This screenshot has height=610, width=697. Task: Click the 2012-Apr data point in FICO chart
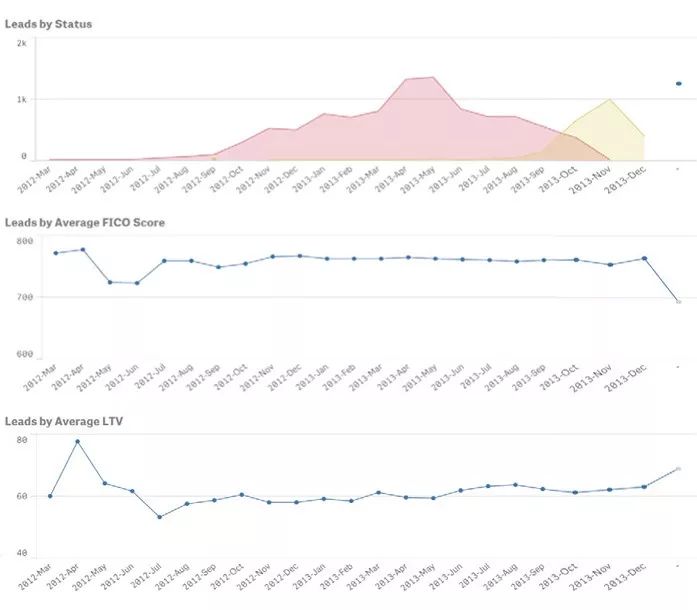(x=83, y=250)
